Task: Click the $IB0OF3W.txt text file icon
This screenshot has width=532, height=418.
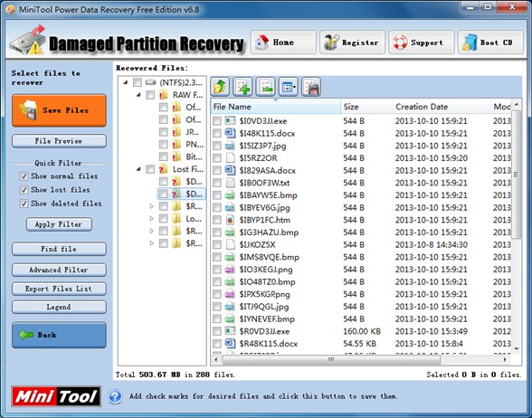Action: click(x=230, y=183)
